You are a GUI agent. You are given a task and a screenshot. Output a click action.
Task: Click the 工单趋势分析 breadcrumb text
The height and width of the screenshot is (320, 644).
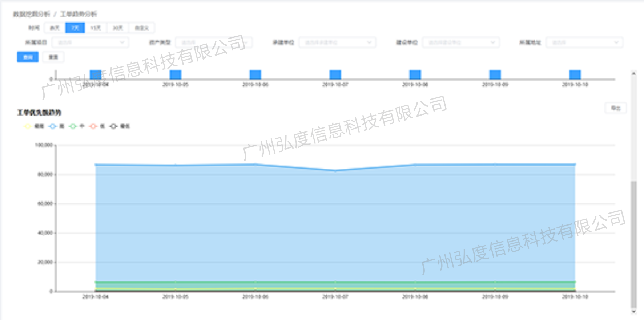click(x=79, y=14)
